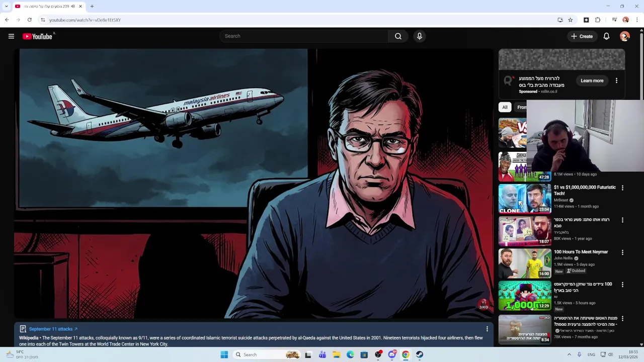Viewport: 644px width, 362px height.
Task: Click the Chrome address bar URL
Action: pos(85,20)
